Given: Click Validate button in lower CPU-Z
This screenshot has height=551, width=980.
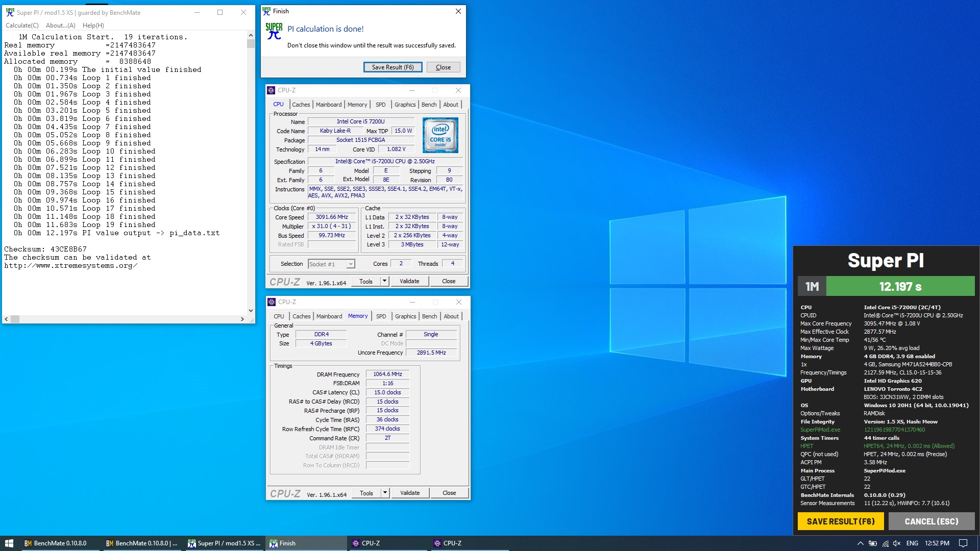Looking at the screenshot, I should tap(410, 493).
